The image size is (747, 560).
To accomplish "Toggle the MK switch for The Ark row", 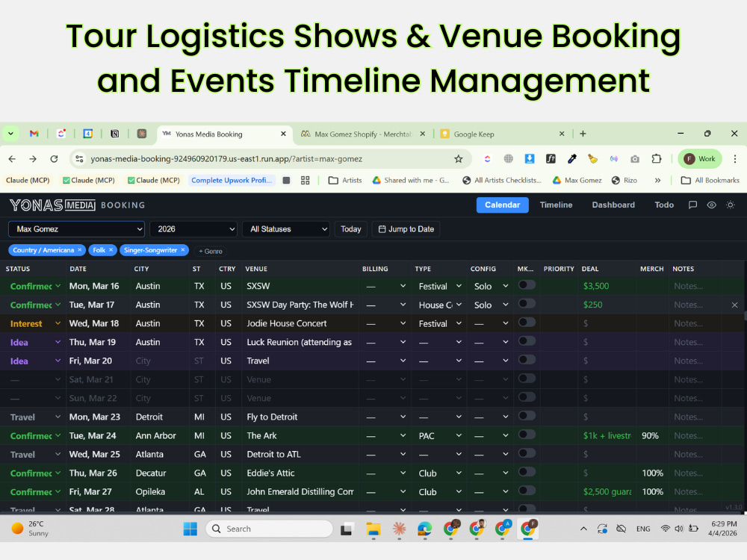I will (527, 435).
